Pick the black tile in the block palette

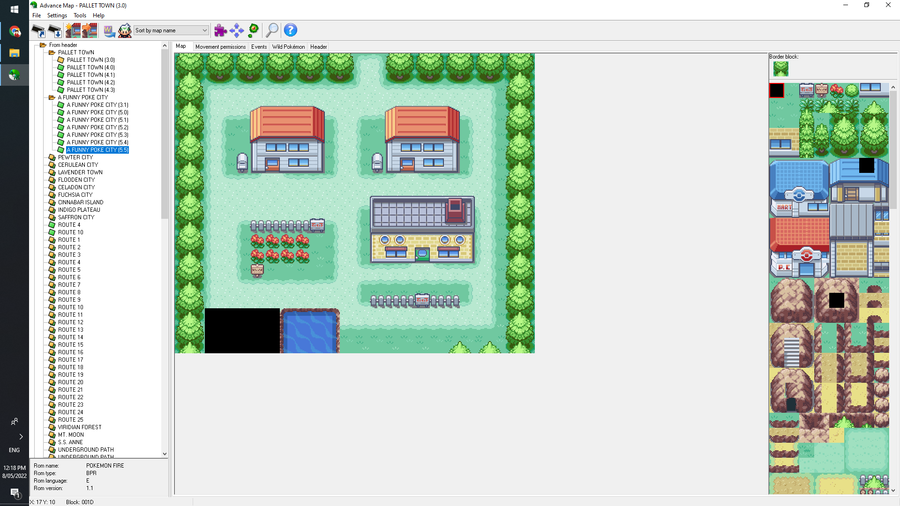(x=777, y=91)
